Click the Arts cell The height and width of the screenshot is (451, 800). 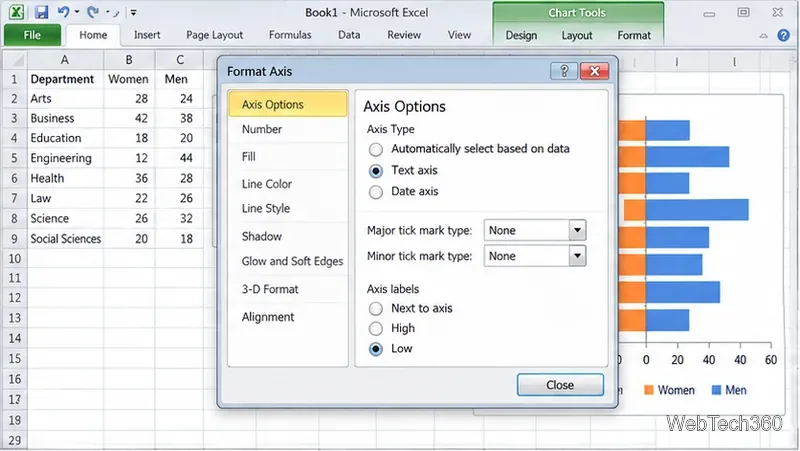[65, 98]
